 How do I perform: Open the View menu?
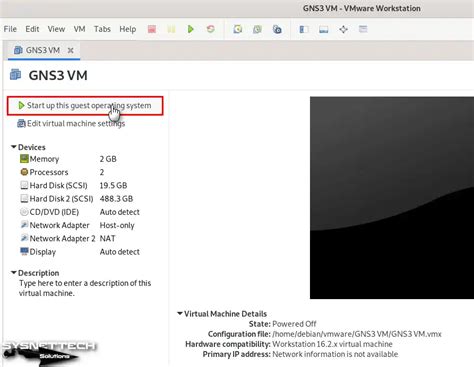(56, 29)
